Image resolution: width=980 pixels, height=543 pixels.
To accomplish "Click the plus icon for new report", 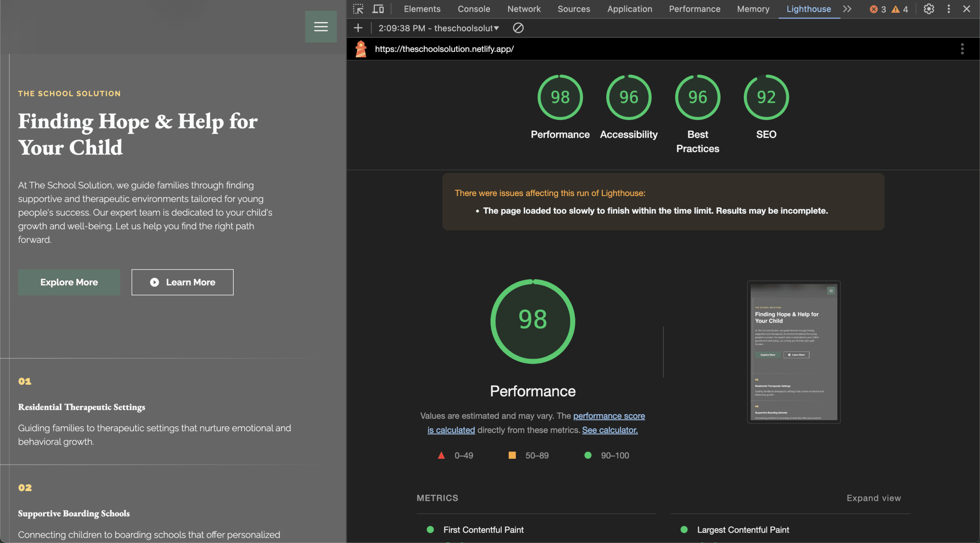I will coord(358,28).
